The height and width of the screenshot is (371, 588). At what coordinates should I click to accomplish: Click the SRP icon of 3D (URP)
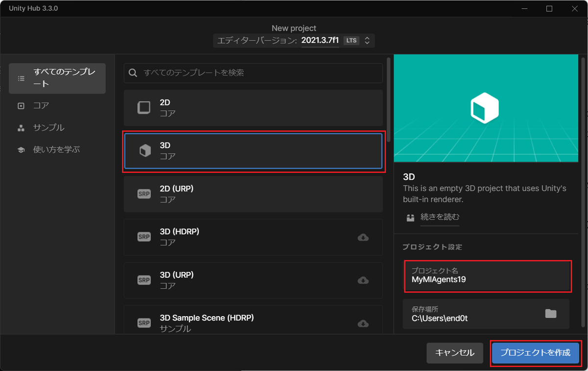point(144,280)
